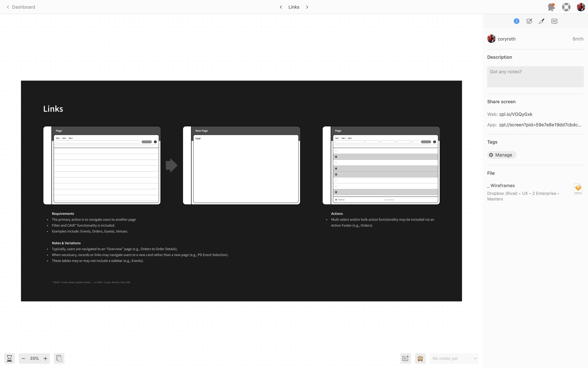588x368 pixels.
Task: Zoom in with the plus button
Action: pos(45,358)
